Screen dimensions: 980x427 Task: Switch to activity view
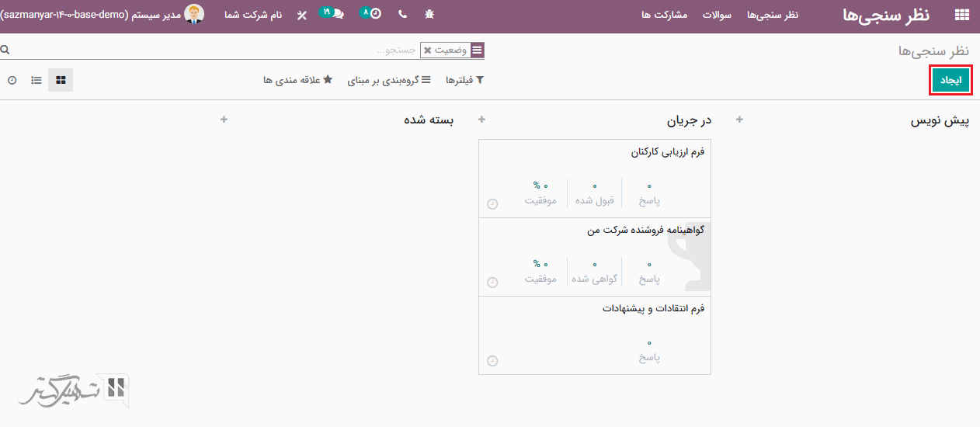coord(12,80)
